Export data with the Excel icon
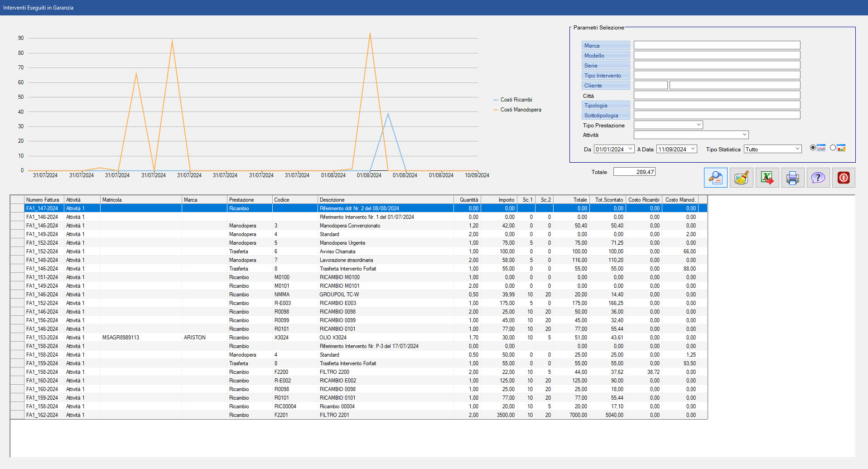868x469 pixels. click(x=767, y=178)
